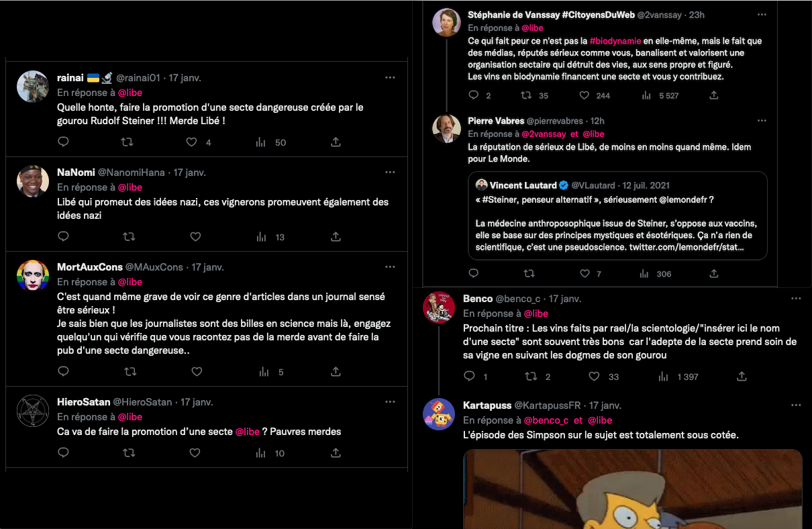Viewport: 812px width, 529px height.
Task: Retweet Stéphanie de Vanssay's tweet
Action: (527, 95)
